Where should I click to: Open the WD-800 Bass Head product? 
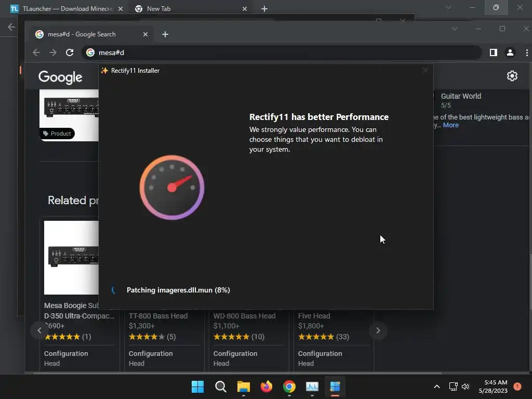click(x=244, y=316)
